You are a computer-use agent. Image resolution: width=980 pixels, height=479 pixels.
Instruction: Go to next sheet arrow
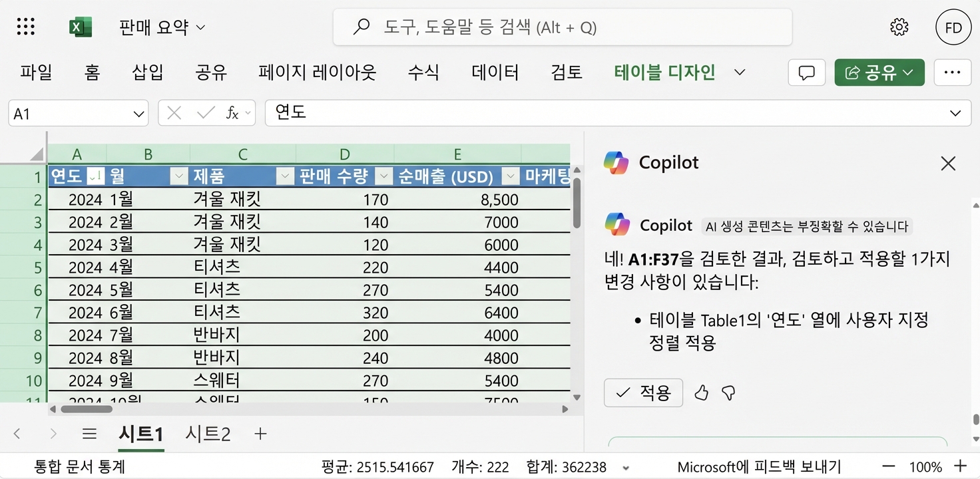pos(53,434)
